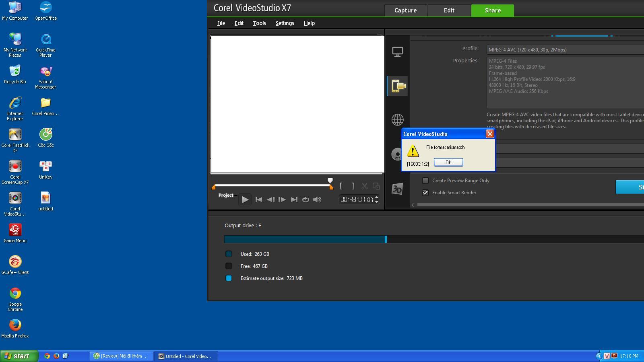Viewport: 644px width, 362px height.
Task: Open My Computer desktop icon
Action: [x=15, y=11]
